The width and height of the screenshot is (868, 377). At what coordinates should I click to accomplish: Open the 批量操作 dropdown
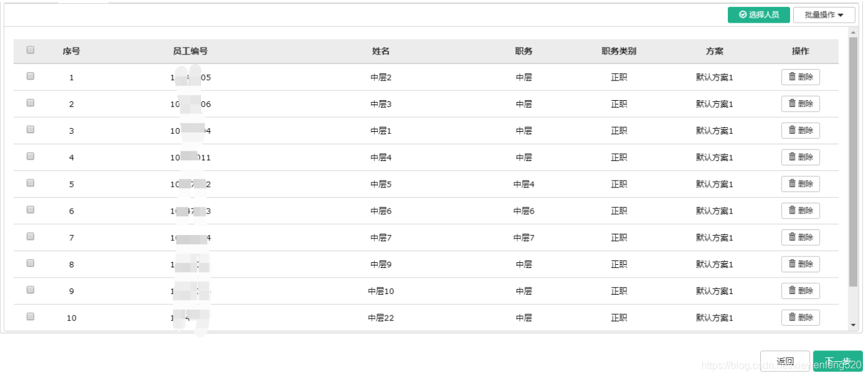click(x=824, y=15)
